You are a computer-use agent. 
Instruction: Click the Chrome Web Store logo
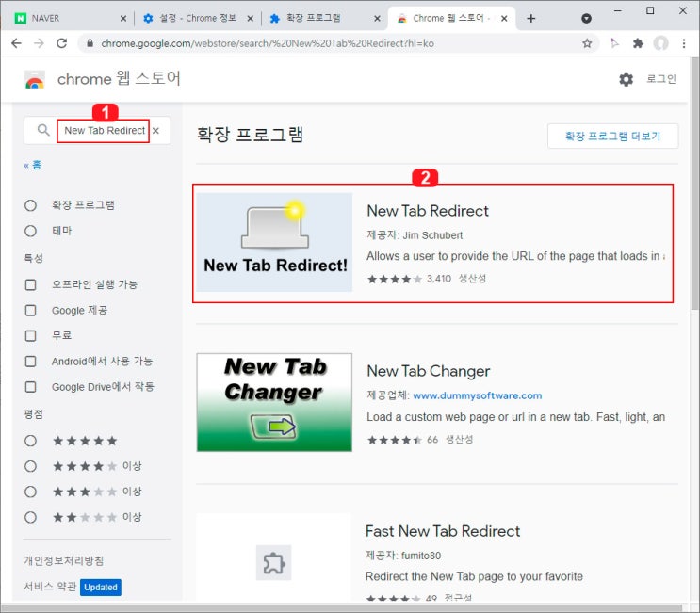coord(34,79)
